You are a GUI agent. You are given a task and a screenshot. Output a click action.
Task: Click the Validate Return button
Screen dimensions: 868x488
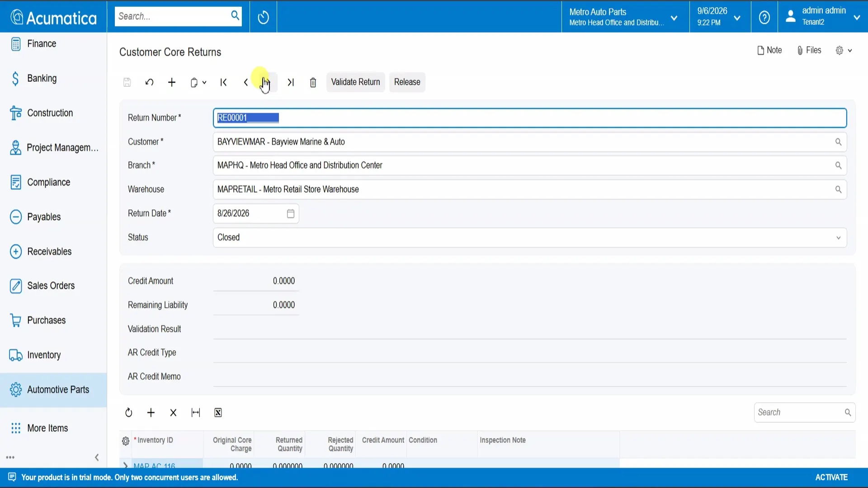355,82
